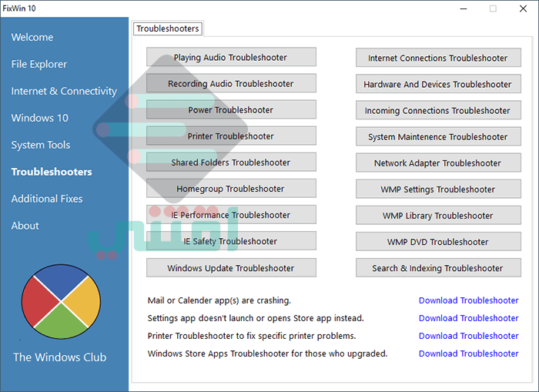Open System Tools section

tap(41, 145)
